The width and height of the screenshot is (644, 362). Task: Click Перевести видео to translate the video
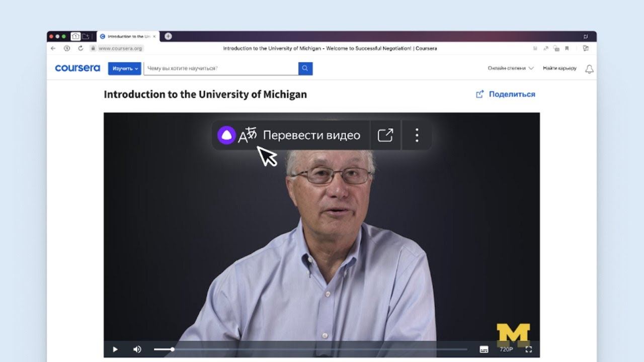click(x=311, y=135)
